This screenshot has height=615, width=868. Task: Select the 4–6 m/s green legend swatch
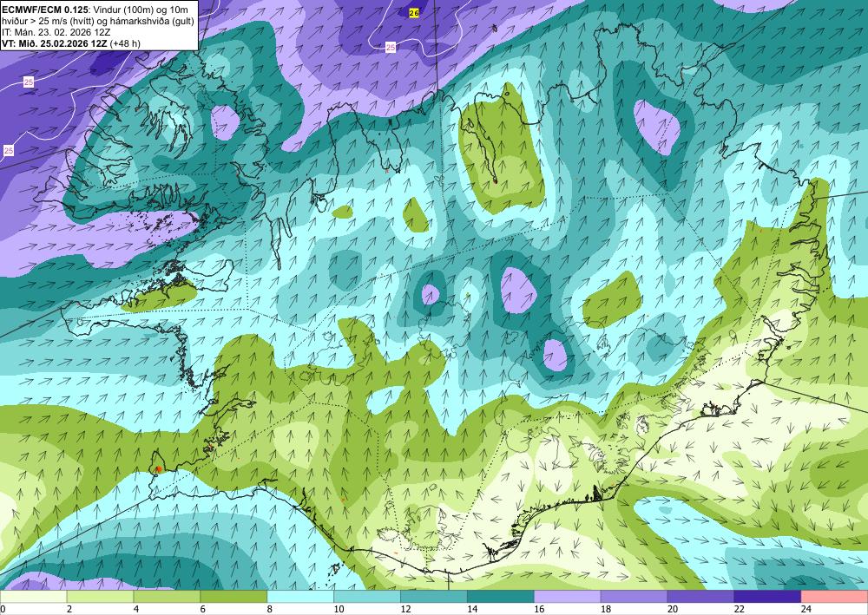coord(167,596)
